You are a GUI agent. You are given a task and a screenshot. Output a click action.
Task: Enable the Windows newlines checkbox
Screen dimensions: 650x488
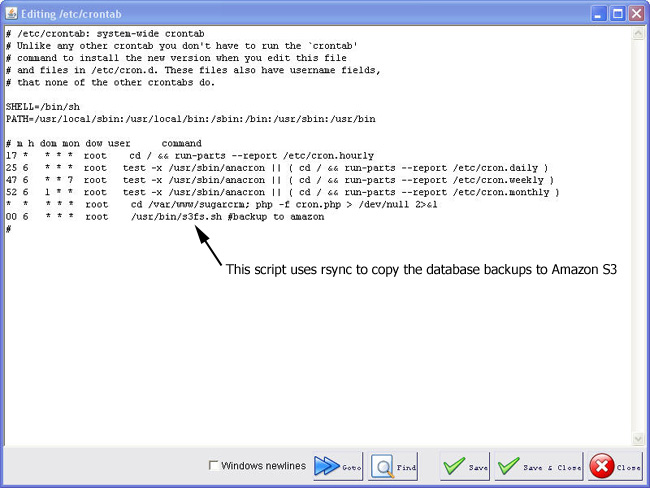point(213,465)
